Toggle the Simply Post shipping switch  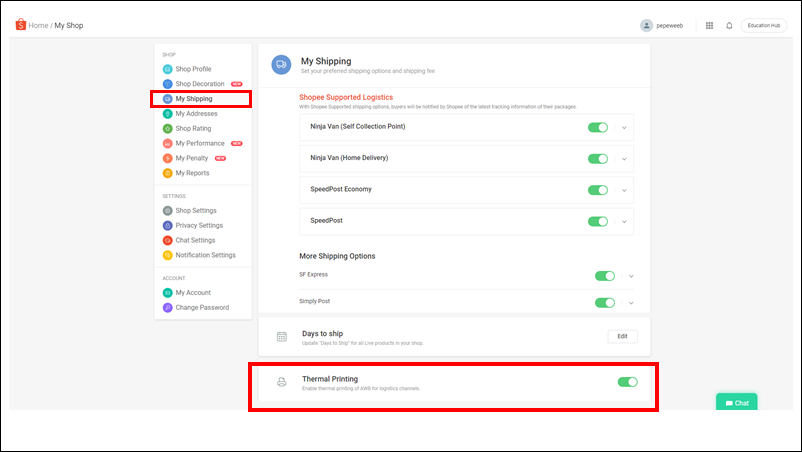[605, 302]
